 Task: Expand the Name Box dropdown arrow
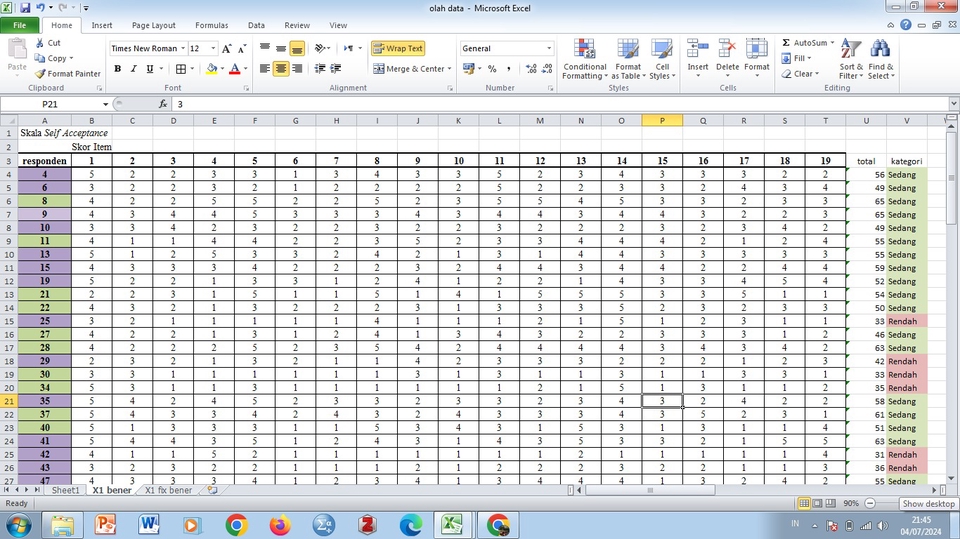[105, 104]
